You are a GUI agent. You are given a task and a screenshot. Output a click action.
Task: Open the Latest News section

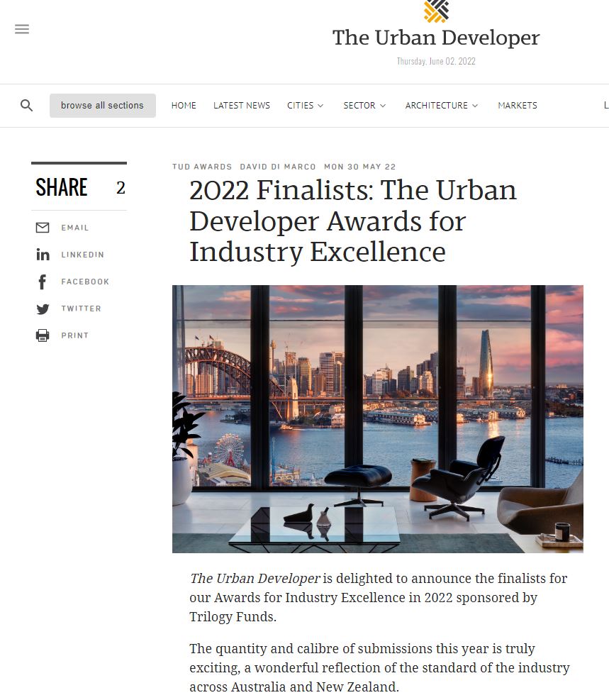coord(241,106)
